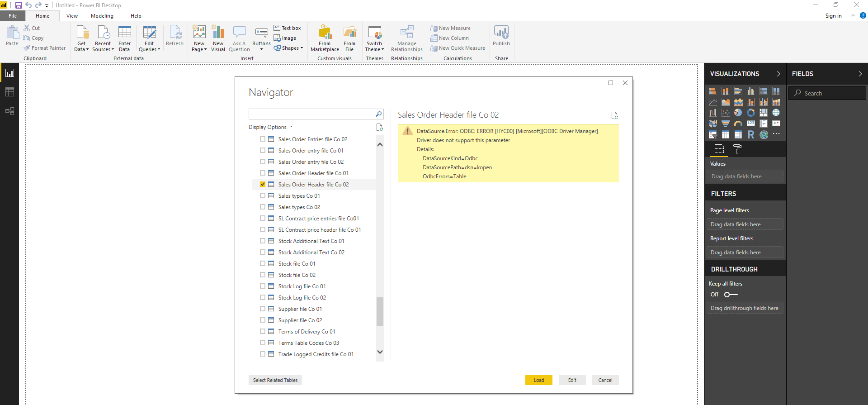The width and height of the screenshot is (868, 405).
Task: Switch to the Home ribbon tab
Action: tap(42, 16)
